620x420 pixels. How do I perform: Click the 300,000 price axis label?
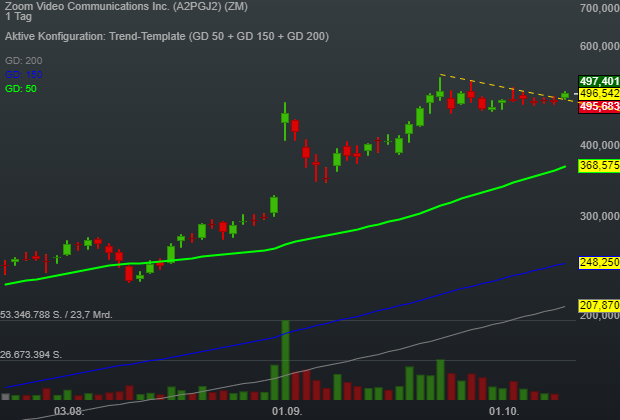600,216
